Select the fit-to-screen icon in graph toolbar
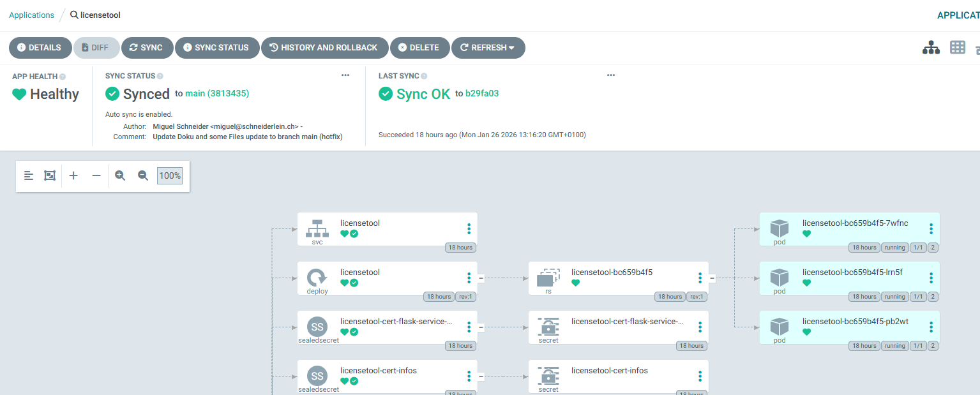Image resolution: width=980 pixels, height=395 pixels. click(x=49, y=175)
